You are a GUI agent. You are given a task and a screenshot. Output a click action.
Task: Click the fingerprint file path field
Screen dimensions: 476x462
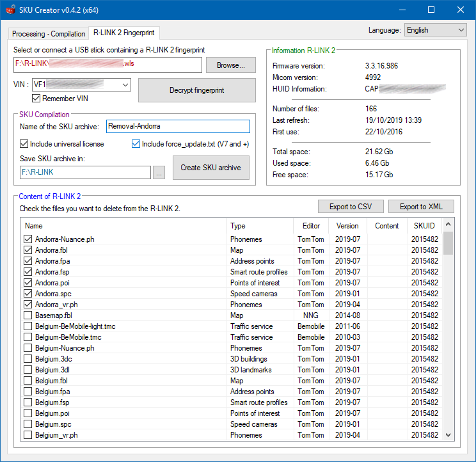pos(107,65)
